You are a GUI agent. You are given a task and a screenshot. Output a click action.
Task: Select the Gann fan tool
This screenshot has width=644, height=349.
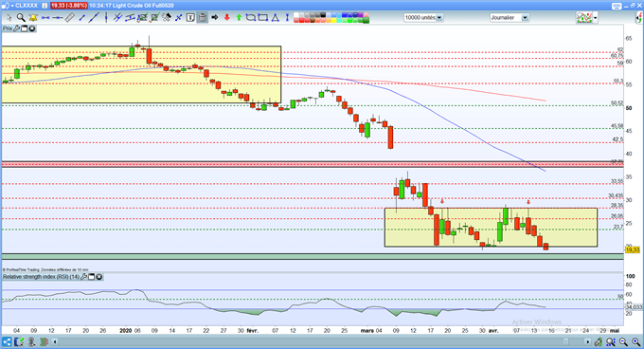167,17
